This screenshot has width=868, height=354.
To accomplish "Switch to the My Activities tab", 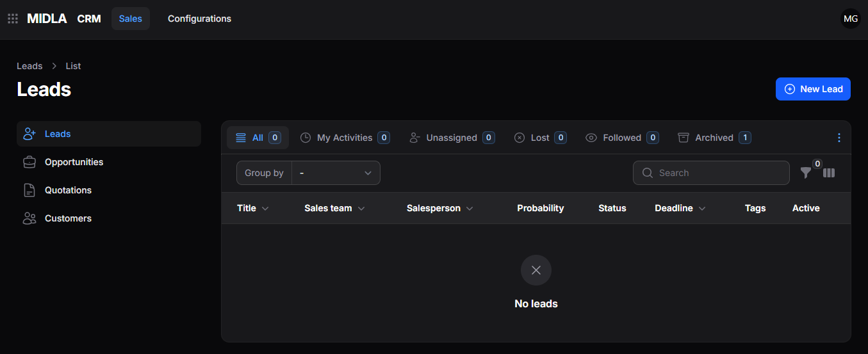I will 345,138.
